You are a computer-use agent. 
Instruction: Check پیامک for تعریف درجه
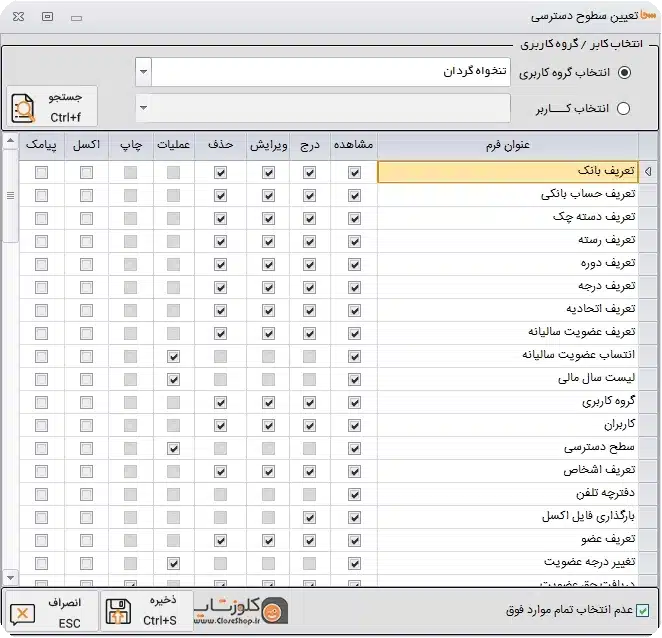click(x=41, y=288)
